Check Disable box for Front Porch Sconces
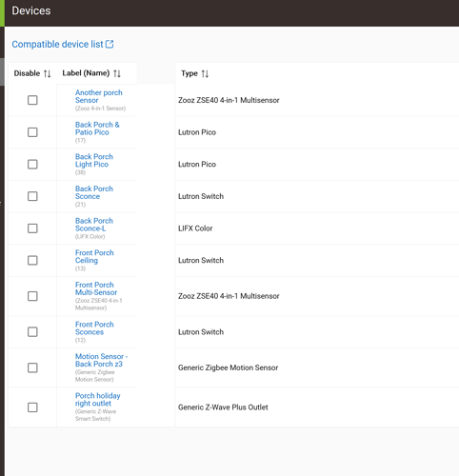This screenshot has width=459, height=476. point(32,332)
